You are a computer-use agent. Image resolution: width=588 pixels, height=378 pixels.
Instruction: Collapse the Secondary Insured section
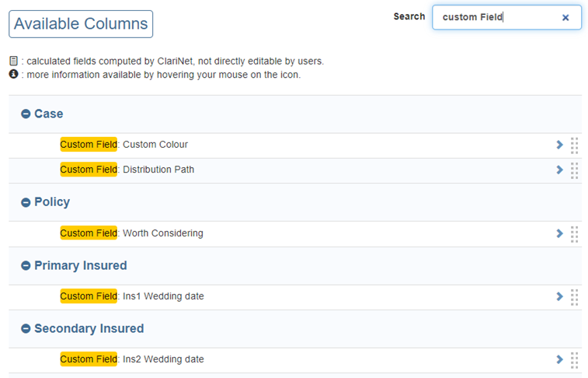[26, 329]
